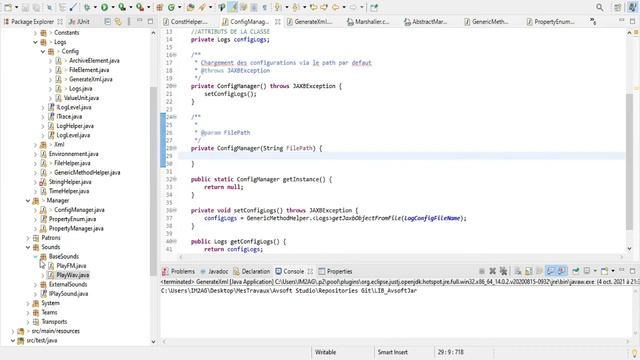Click Smart Insert in the status bar
The image size is (640, 360).
(x=393, y=352)
